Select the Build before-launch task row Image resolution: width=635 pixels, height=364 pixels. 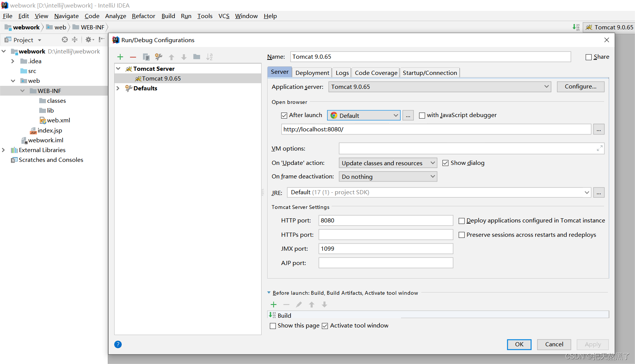click(438, 315)
